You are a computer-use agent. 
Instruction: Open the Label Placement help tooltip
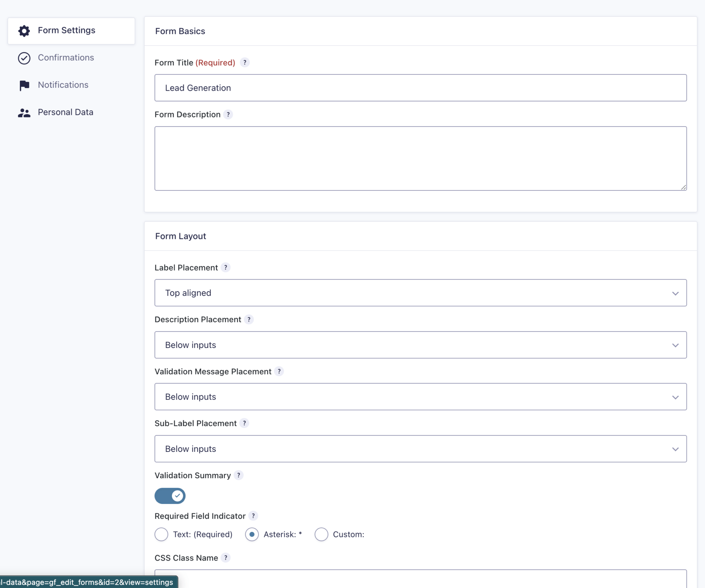tap(226, 268)
